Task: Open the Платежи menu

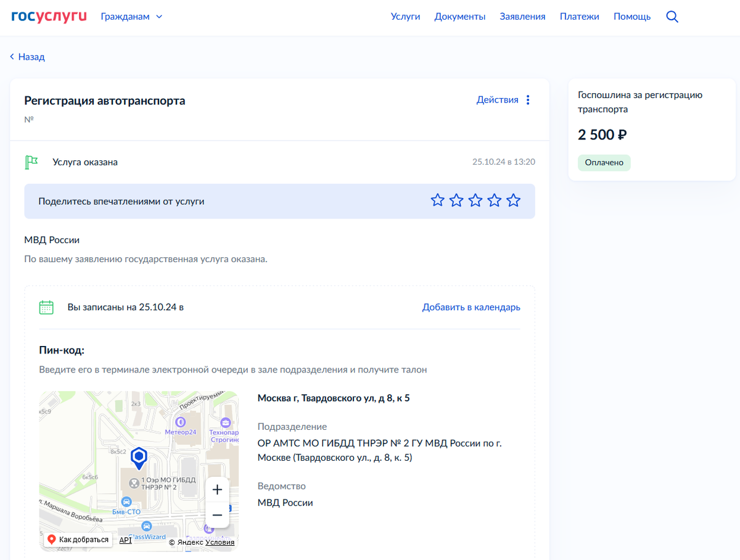Action: pyautogui.click(x=579, y=17)
